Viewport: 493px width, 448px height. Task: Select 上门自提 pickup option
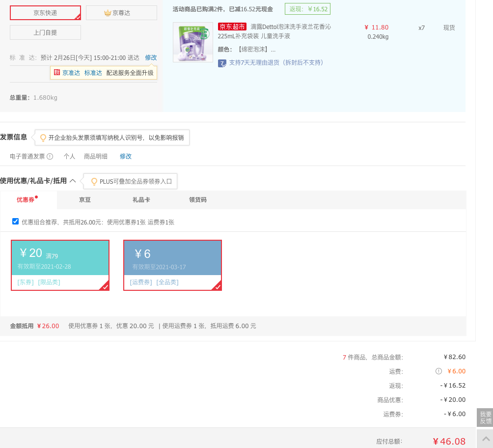pos(45,32)
